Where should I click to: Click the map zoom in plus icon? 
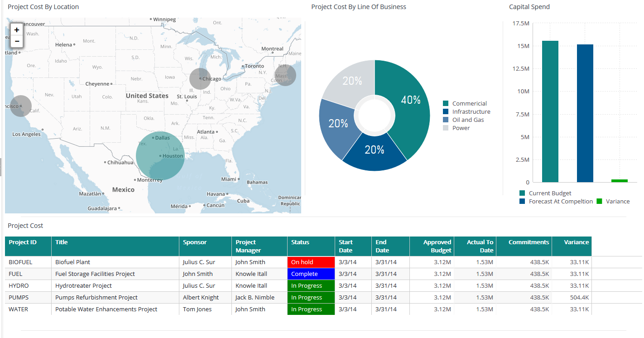(16, 29)
